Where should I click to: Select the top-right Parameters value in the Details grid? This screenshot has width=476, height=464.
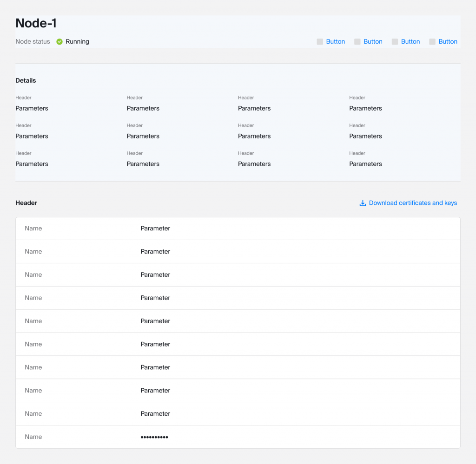365,108
